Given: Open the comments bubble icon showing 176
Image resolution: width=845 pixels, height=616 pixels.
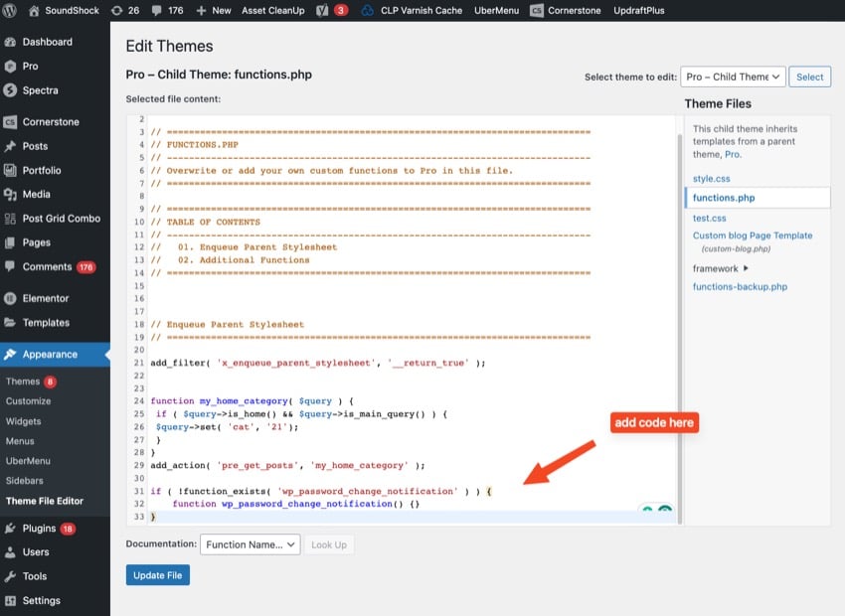Looking at the screenshot, I should (155, 10).
